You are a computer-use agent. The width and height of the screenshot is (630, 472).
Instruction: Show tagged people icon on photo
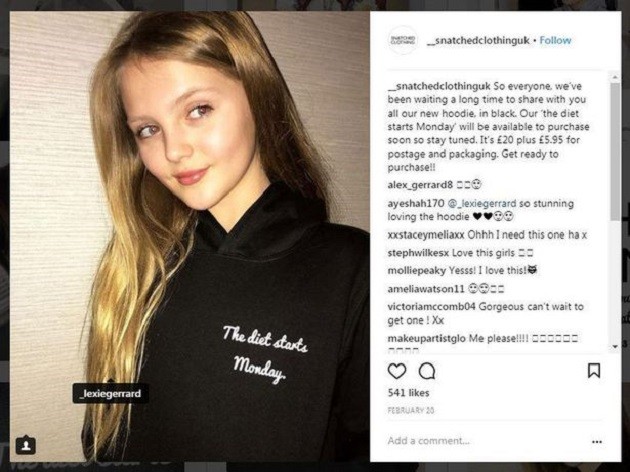coord(26,445)
